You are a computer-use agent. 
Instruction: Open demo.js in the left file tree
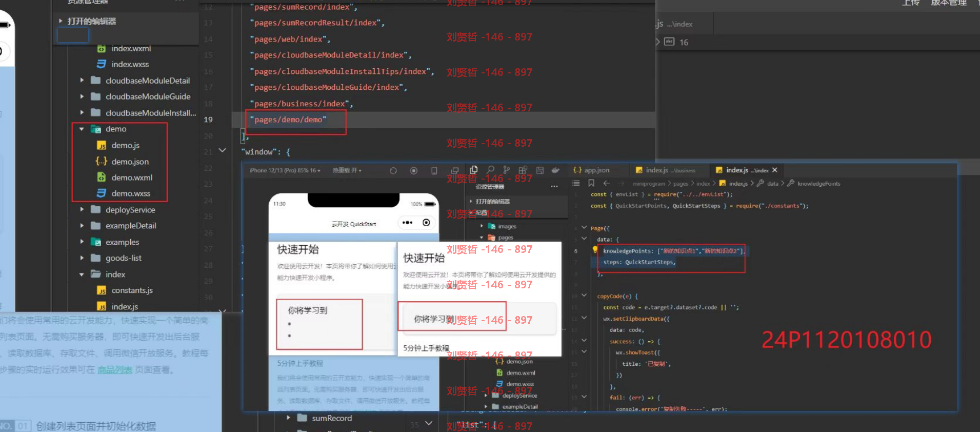126,145
